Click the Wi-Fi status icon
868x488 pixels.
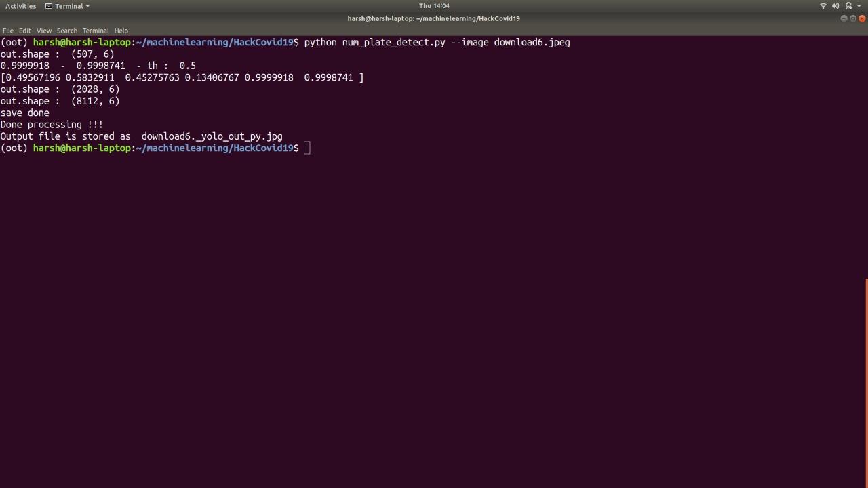point(823,6)
